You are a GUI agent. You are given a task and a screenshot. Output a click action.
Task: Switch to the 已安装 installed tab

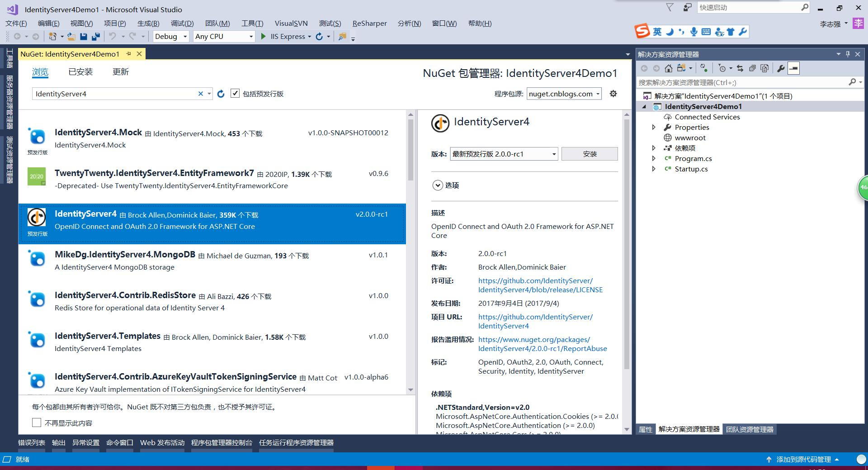click(x=80, y=71)
